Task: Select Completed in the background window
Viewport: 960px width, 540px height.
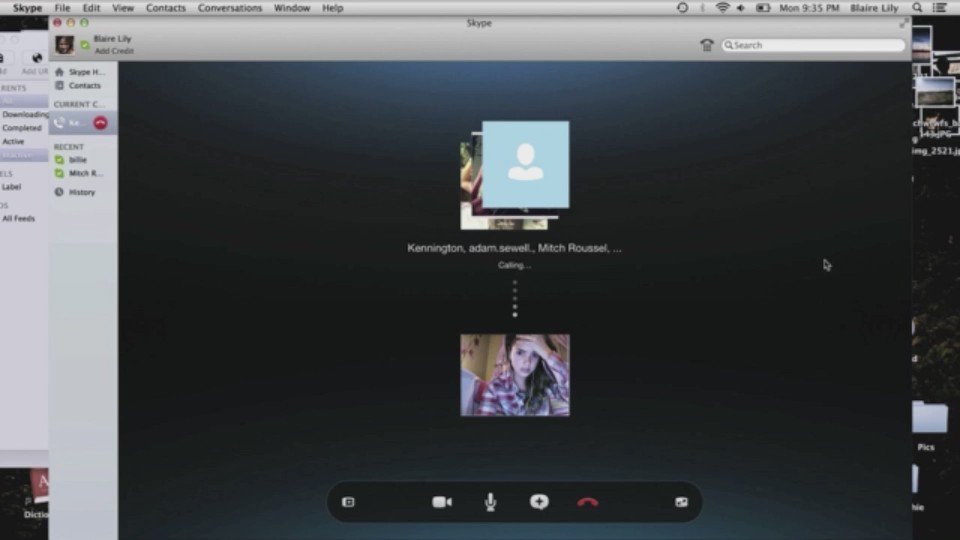Action: coord(21,128)
